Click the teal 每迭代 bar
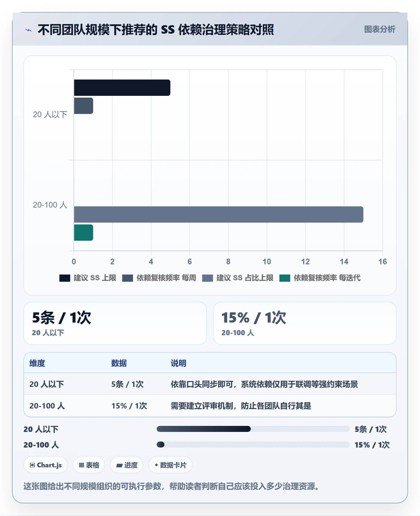This screenshot has height=516, width=420. (83, 232)
